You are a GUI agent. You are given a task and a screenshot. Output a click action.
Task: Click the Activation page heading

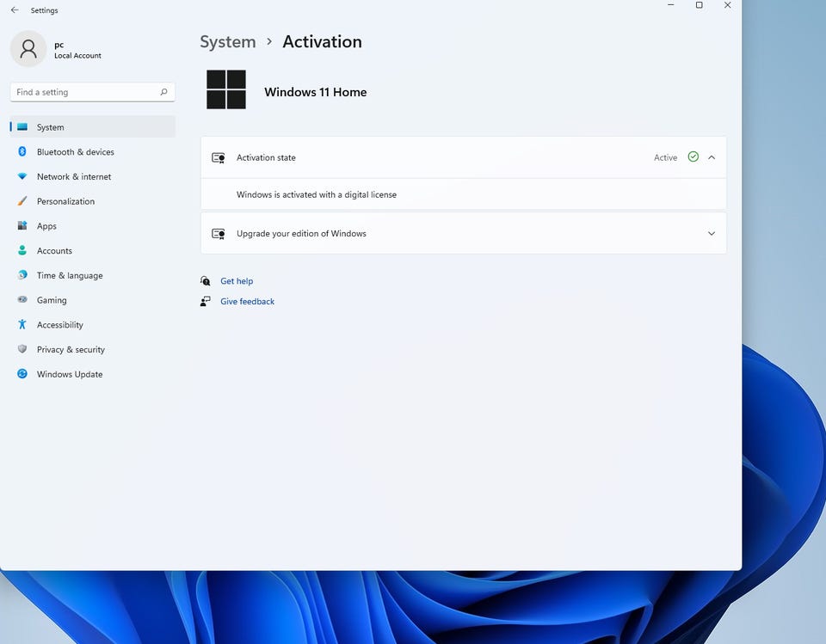(323, 41)
